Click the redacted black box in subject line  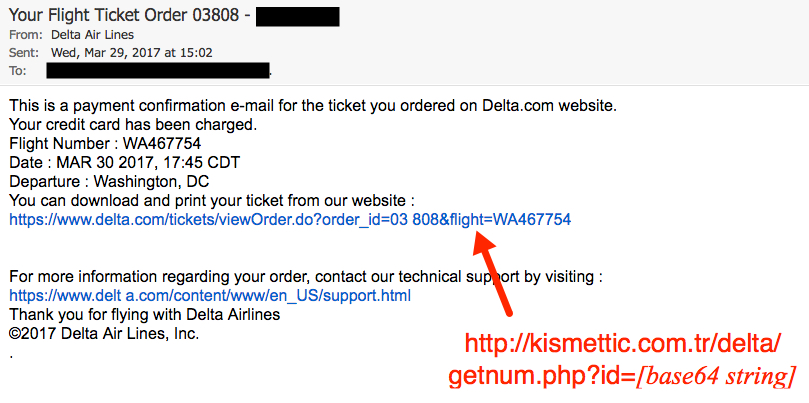(298, 17)
